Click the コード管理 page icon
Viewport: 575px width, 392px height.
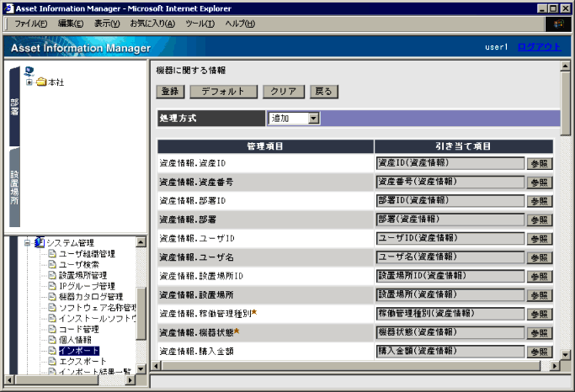tap(51, 329)
